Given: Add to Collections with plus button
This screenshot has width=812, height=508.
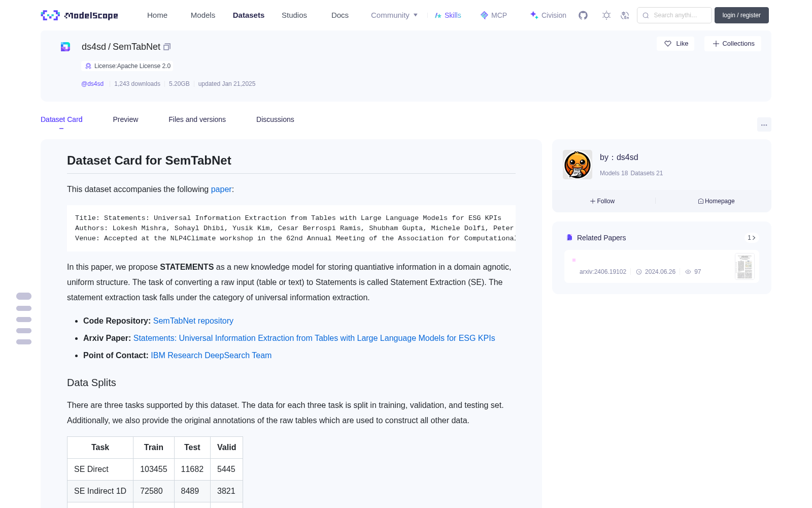Looking at the screenshot, I should click(733, 44).
